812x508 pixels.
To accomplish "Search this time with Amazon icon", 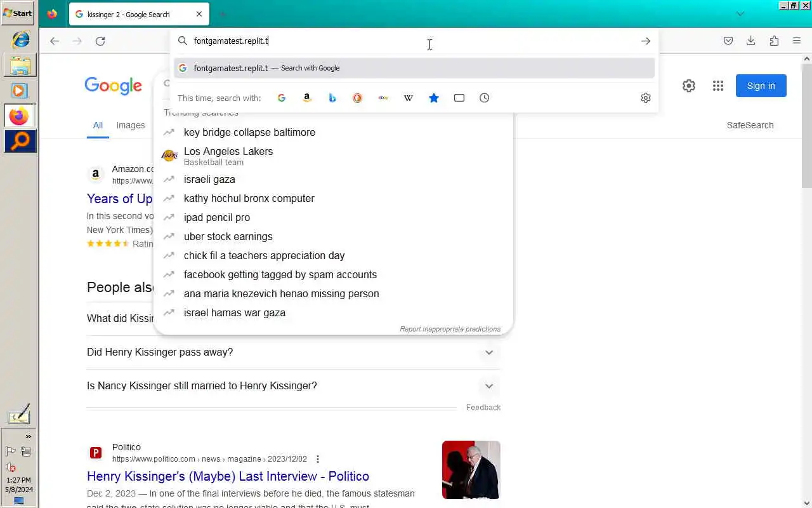I will click(307, 98).
